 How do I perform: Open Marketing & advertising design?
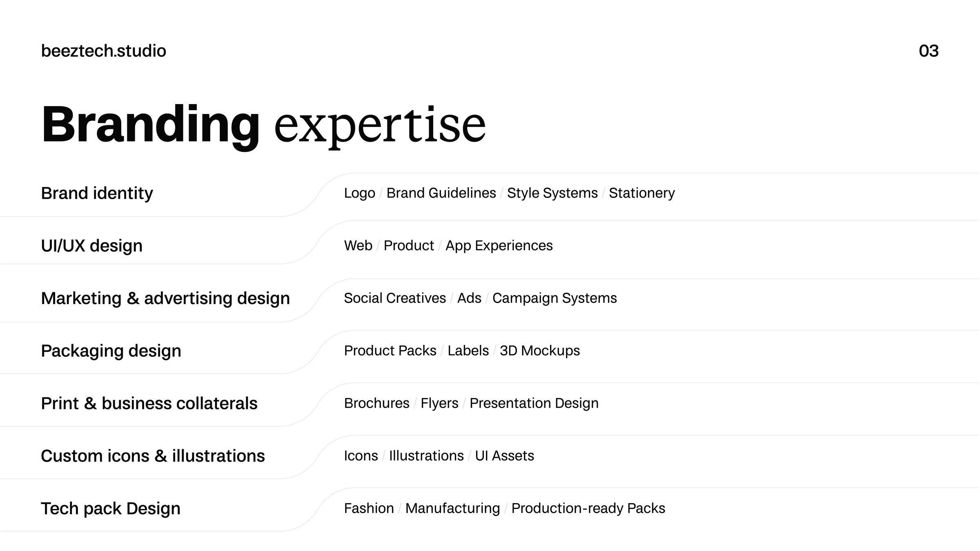click(165, 298)
